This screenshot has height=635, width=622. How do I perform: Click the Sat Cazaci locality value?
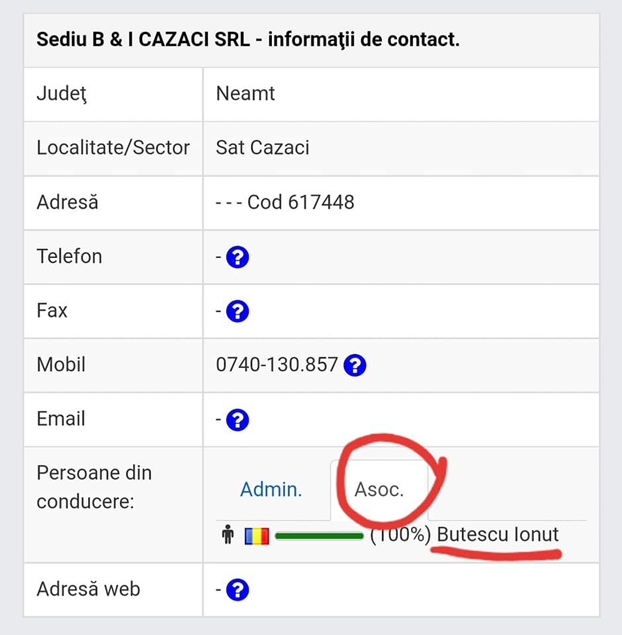pos(262,148)
